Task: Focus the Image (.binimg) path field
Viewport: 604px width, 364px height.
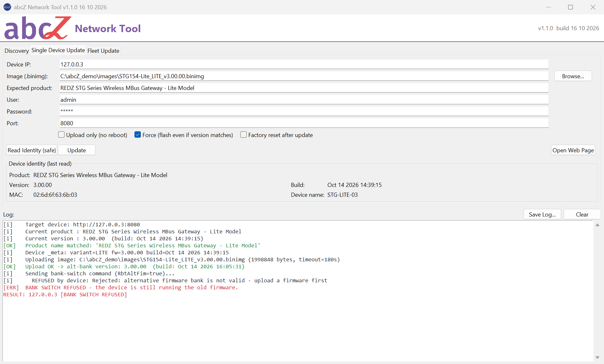Action: (304, 76)
